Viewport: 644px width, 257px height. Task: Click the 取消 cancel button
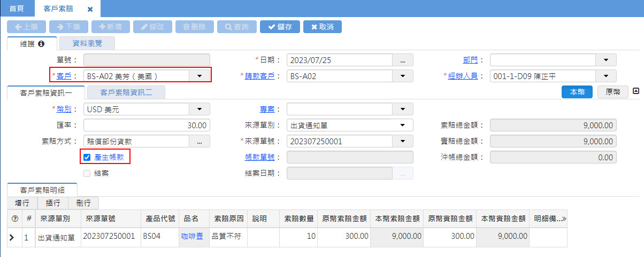322,27
